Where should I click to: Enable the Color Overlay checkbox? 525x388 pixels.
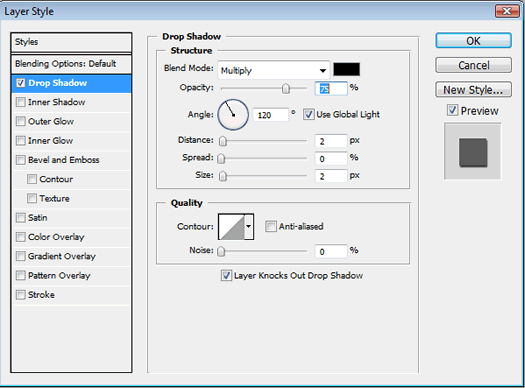[21, 237]
